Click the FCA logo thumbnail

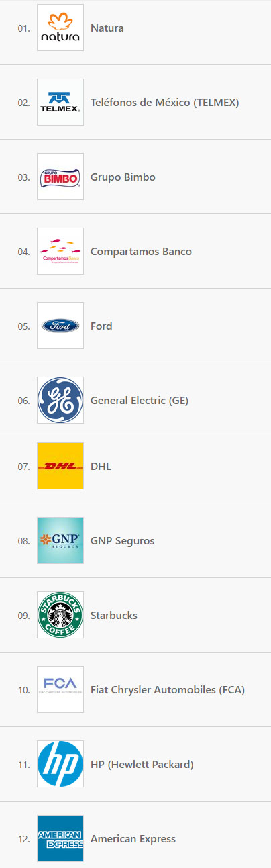pos(60,689)
